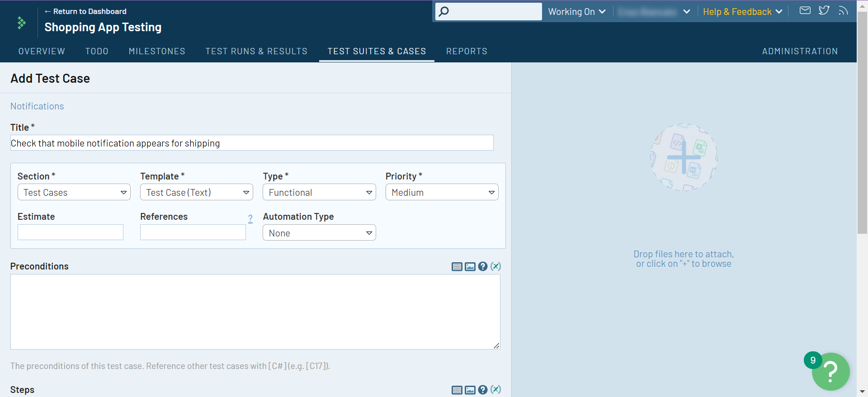Change the Priority dropdown from Medium
Screen dimensions: 868x397
click(442, 192)
